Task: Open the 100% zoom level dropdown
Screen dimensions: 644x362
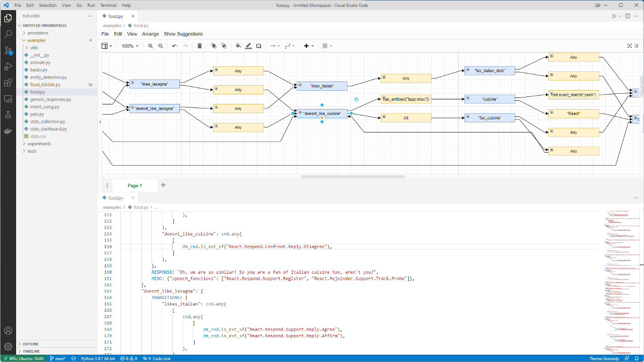Action: (130, 46)
